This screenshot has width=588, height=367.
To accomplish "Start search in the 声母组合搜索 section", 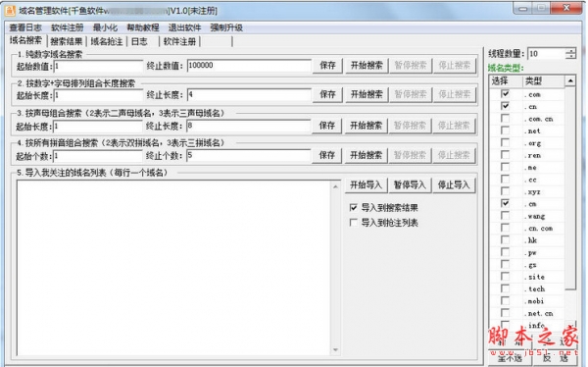I will click(x=366, y=126).
